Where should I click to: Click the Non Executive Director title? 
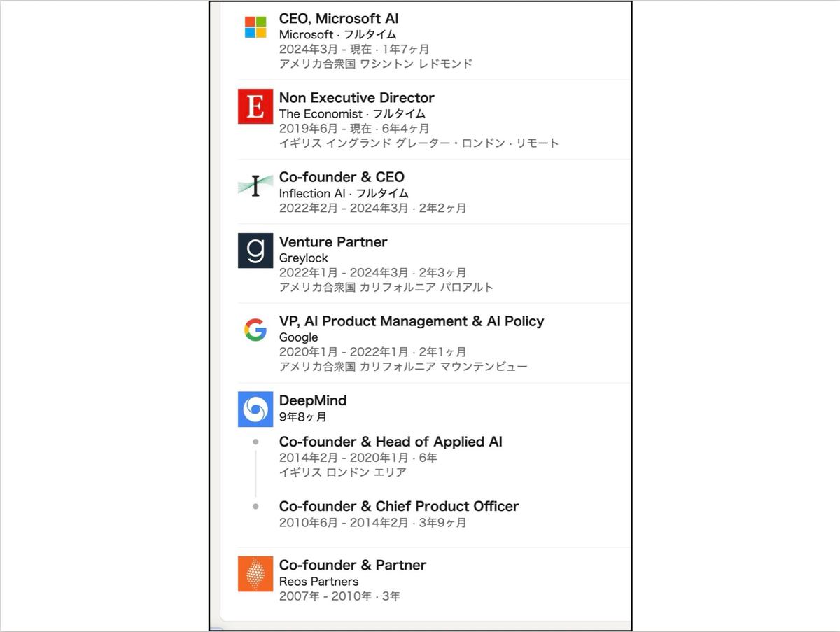[x=357, y=98]
